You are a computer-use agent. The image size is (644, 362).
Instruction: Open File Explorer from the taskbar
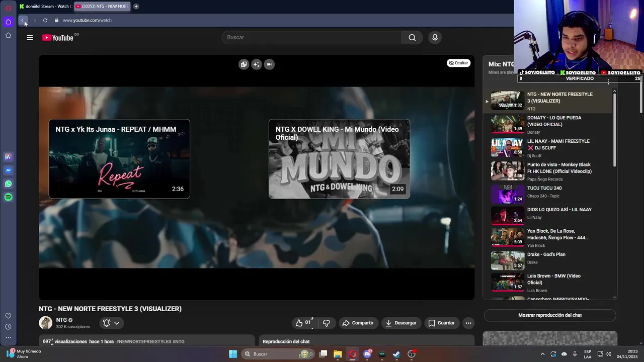338,354
